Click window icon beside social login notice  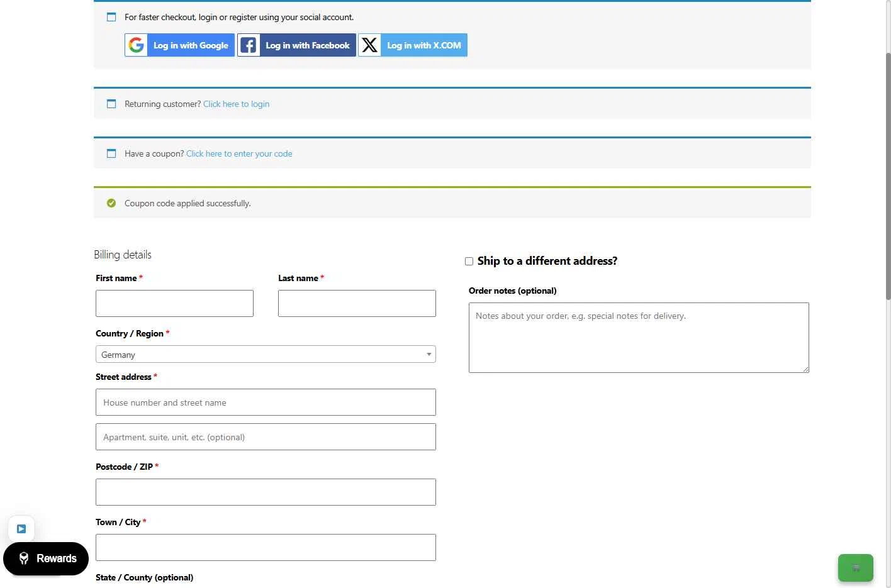(111, 17)
